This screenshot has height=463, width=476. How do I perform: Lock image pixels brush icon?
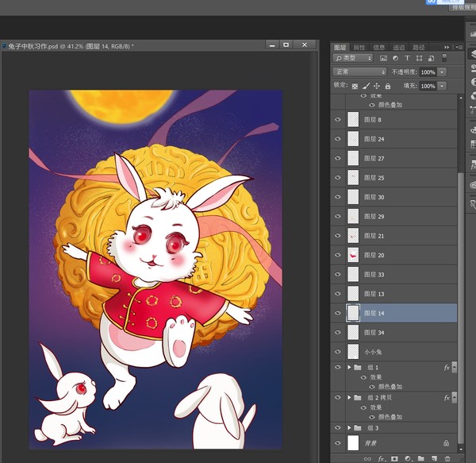click(366, 86)
